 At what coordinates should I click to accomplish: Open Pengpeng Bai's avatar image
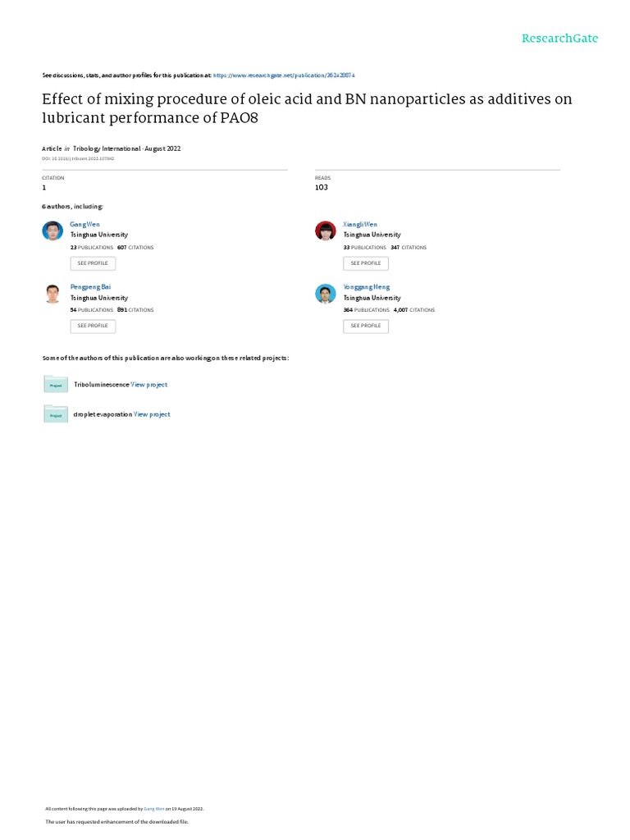click(x=52, y=294)
